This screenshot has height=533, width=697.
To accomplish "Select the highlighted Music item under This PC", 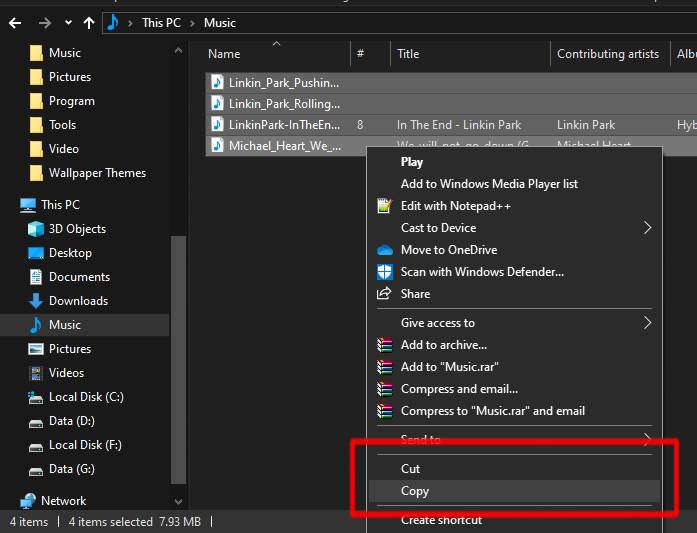I will (x=84, y=325).
